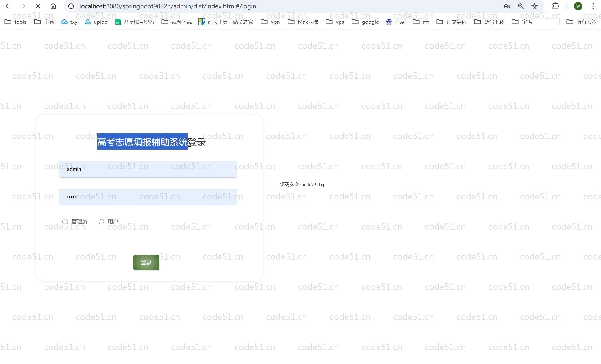Click the username field containing admin

[148, 169]
